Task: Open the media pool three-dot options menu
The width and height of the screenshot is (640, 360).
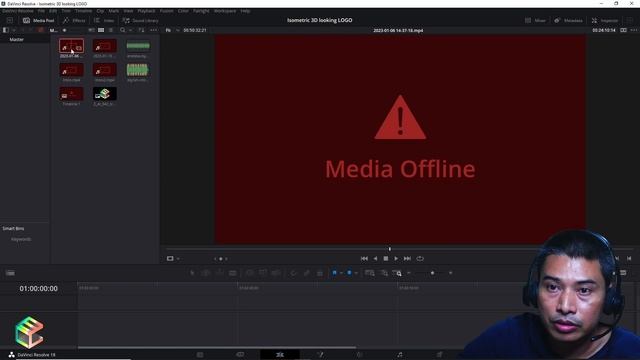Action: click(x=153, y=30)
